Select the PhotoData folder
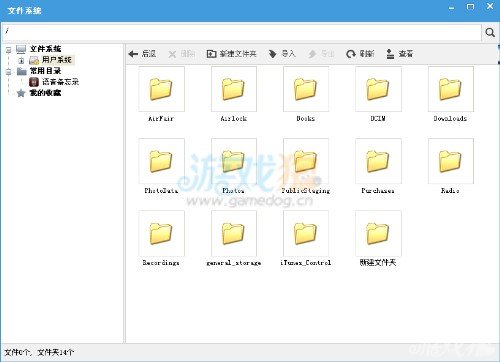 [161, 166]
